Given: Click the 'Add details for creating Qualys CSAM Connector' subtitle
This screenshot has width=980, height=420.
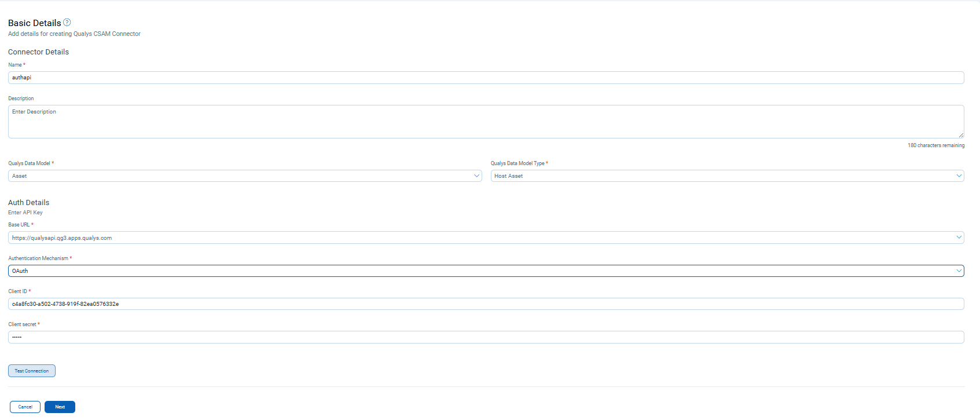Looking at the screenshot, I should (x=74, y=34).
